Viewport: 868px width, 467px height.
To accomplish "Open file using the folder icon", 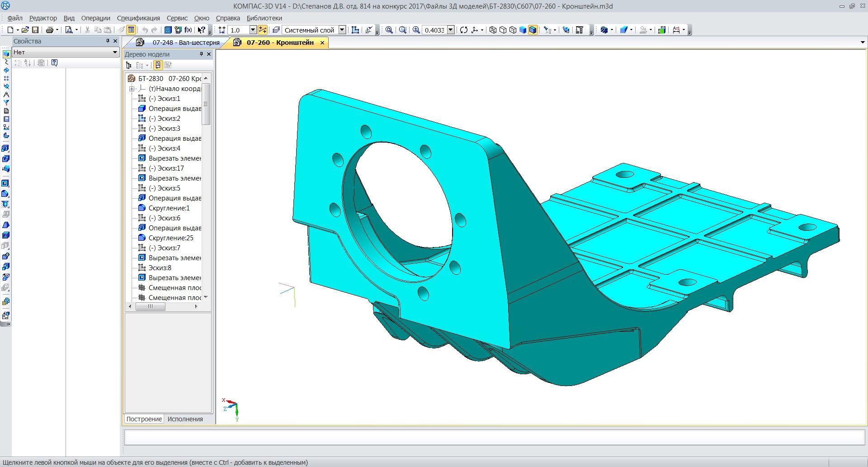I will click(25, 30).
